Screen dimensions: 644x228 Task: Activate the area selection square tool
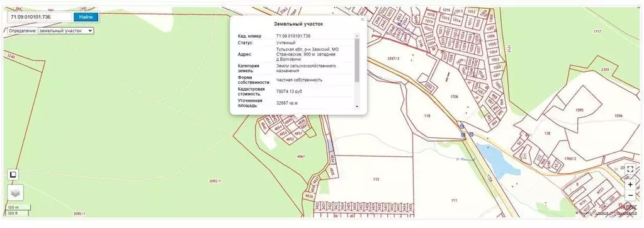click(13, 175)
